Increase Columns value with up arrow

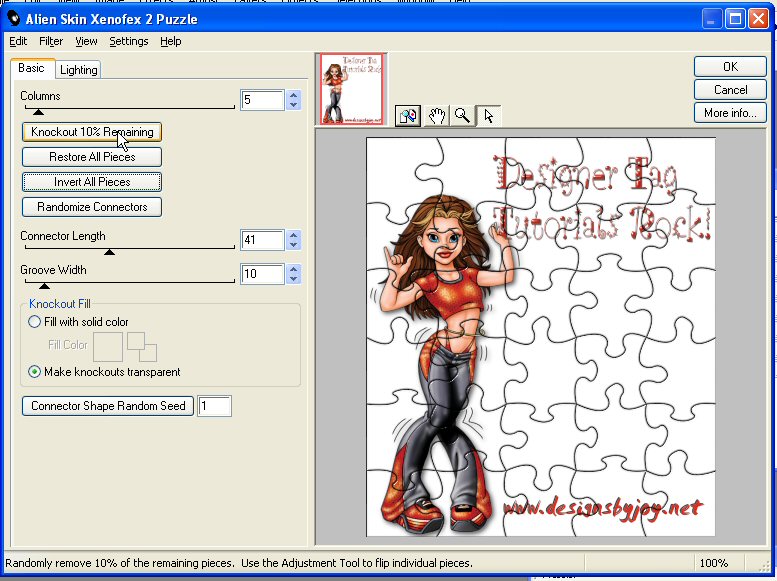[294, 95]
